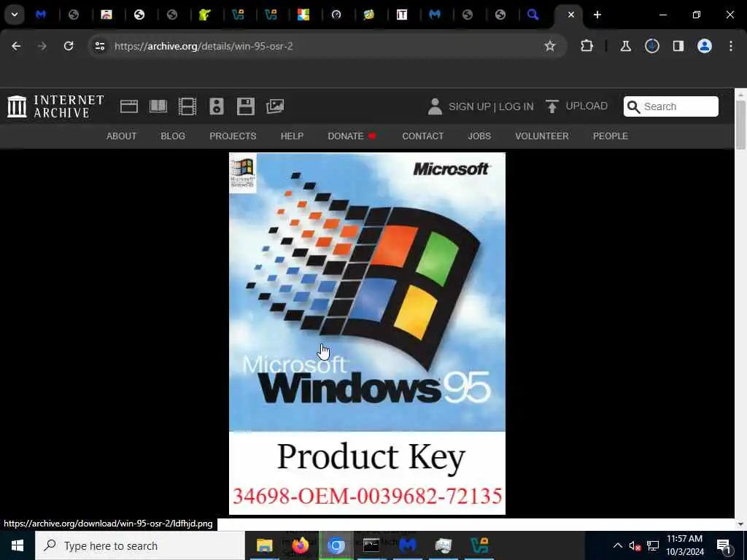The image size is (747, 560).
Task: Go back with the browser back arrow
Action: coord(16,46)
